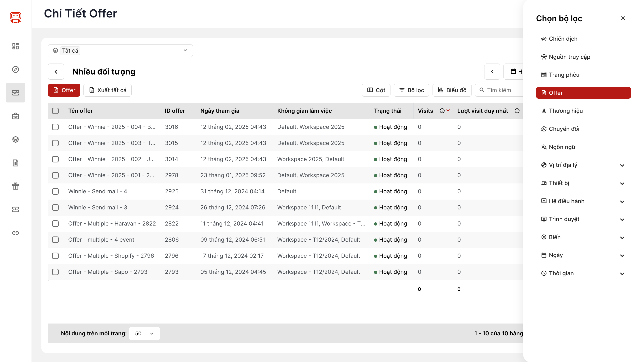Click the gift icon in sidebar
Screen dimensions: 644x362
point(15,186)
